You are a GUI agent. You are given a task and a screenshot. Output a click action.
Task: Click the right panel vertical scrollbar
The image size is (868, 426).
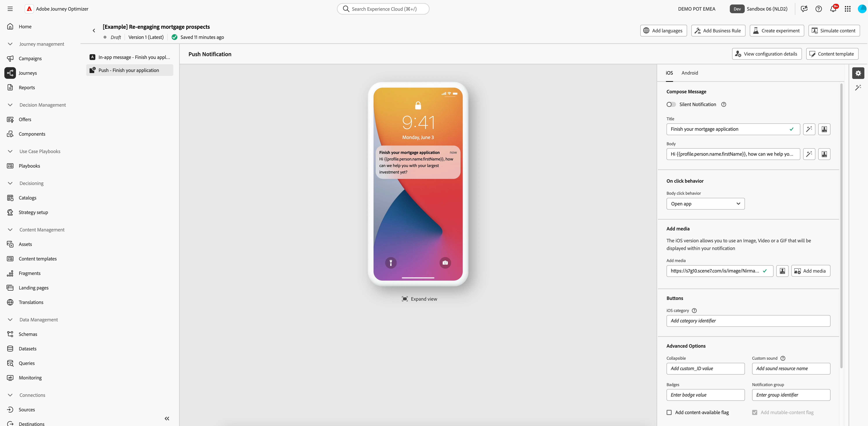[841, 226]
